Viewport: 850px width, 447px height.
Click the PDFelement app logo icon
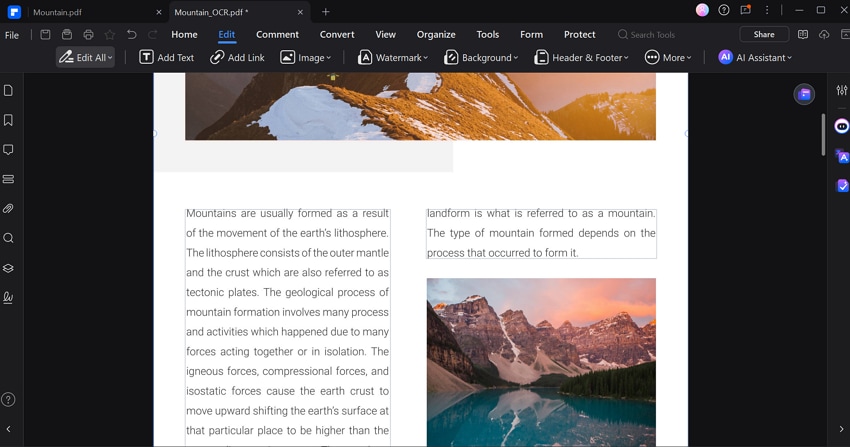point(14,12)
